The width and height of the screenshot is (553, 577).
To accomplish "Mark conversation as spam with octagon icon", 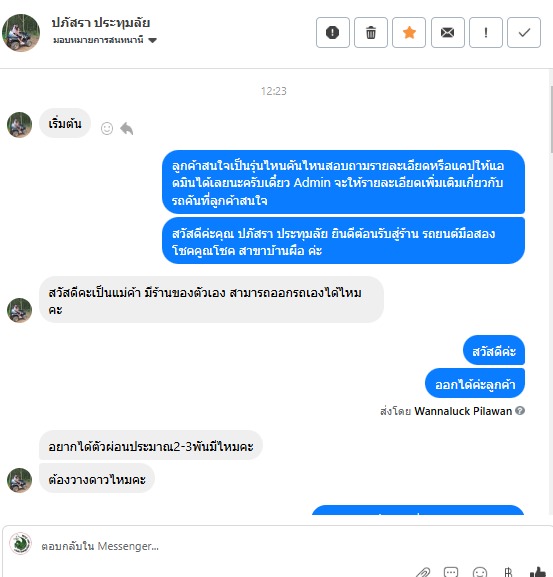I will [x=333, y=33].
